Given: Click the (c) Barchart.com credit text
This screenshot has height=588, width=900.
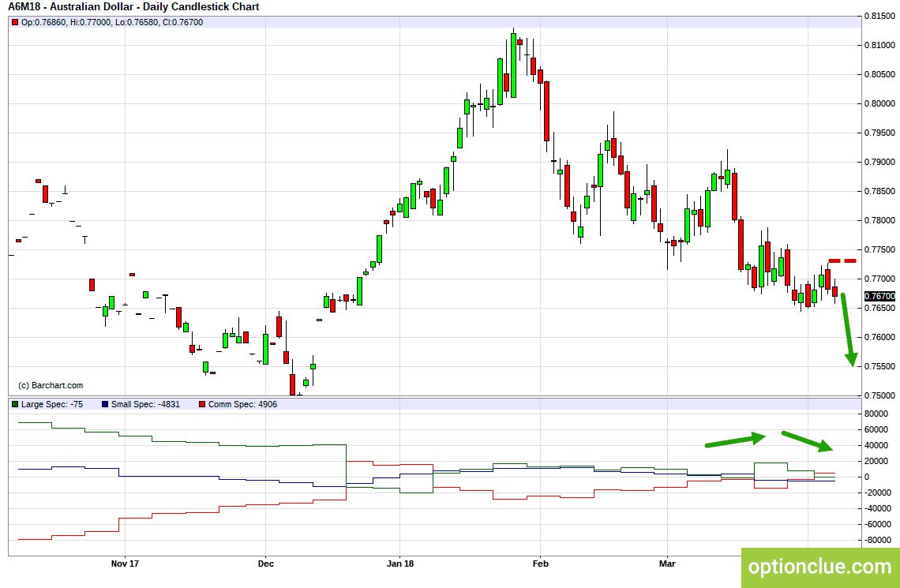Looking at the screenshot, I should pos(51,385).
